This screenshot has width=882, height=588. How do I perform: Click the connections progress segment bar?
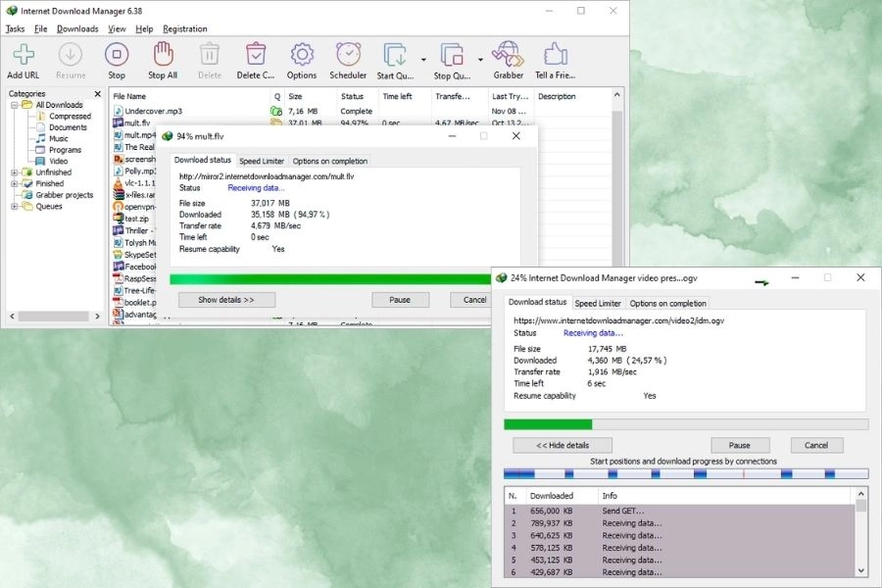[x=686, y=474]
